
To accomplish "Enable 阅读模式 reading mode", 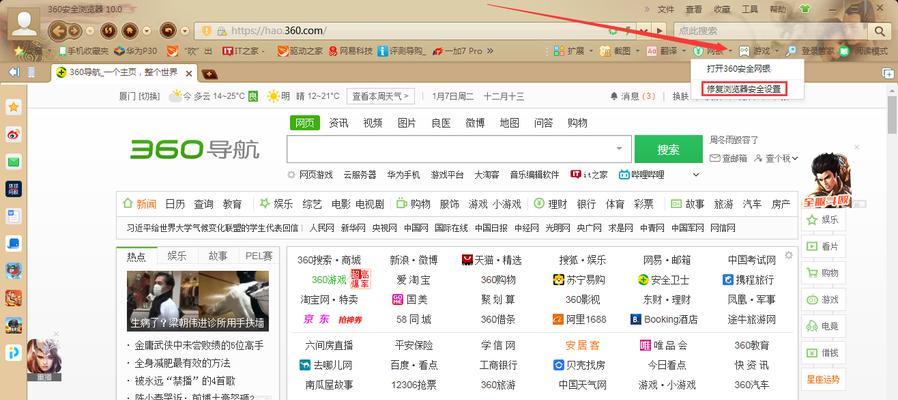I will [x=863, y=51].
